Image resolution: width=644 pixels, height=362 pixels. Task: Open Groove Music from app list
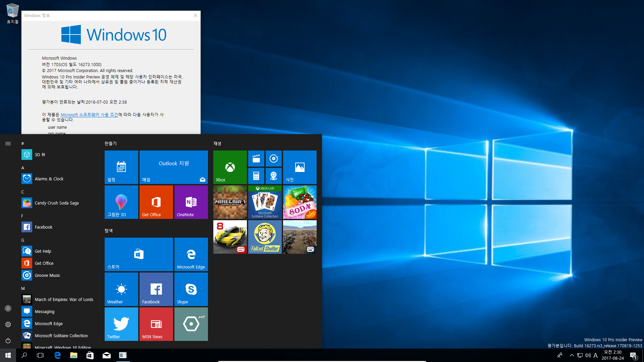pos(47,275)
